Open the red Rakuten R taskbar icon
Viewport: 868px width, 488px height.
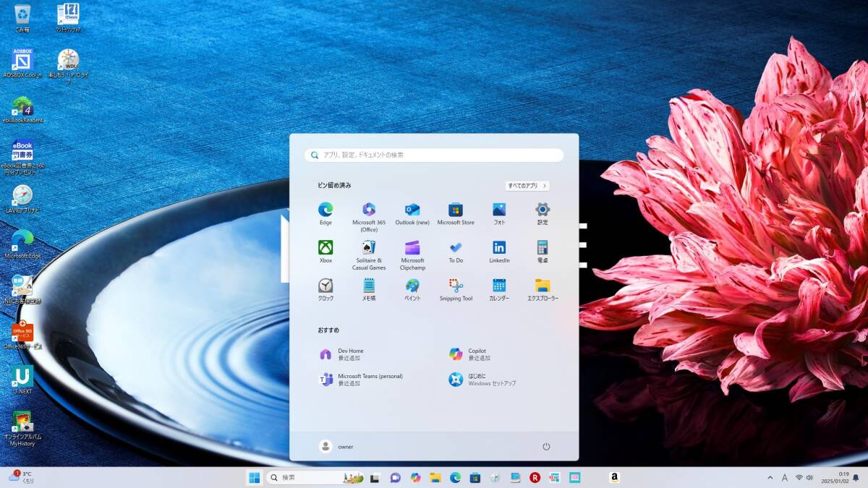pyautogui.click(x=535, y=477)
